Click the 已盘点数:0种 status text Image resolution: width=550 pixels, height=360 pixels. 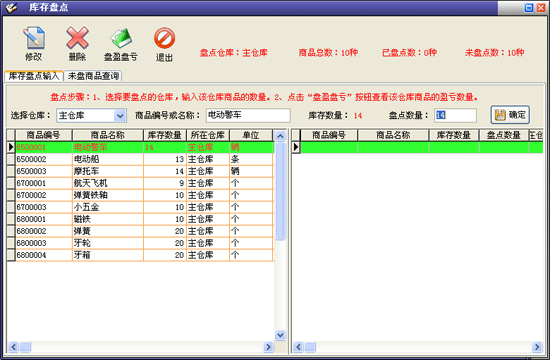[x=409, y=53]
